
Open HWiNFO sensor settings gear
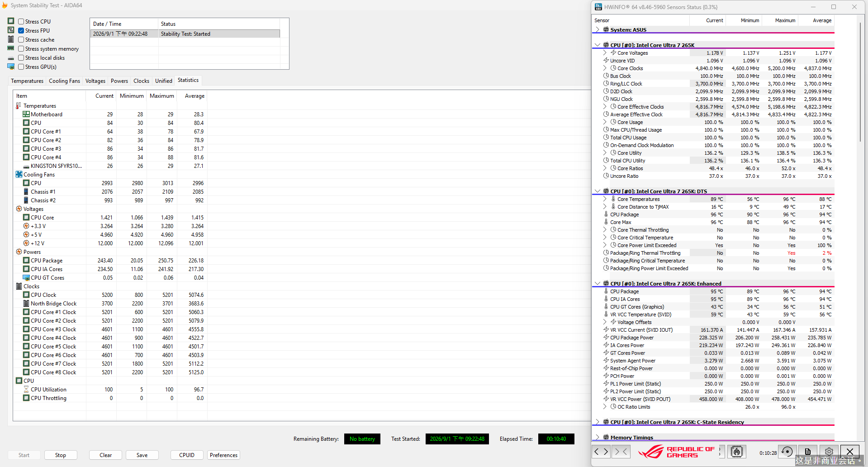click(829, 452)
